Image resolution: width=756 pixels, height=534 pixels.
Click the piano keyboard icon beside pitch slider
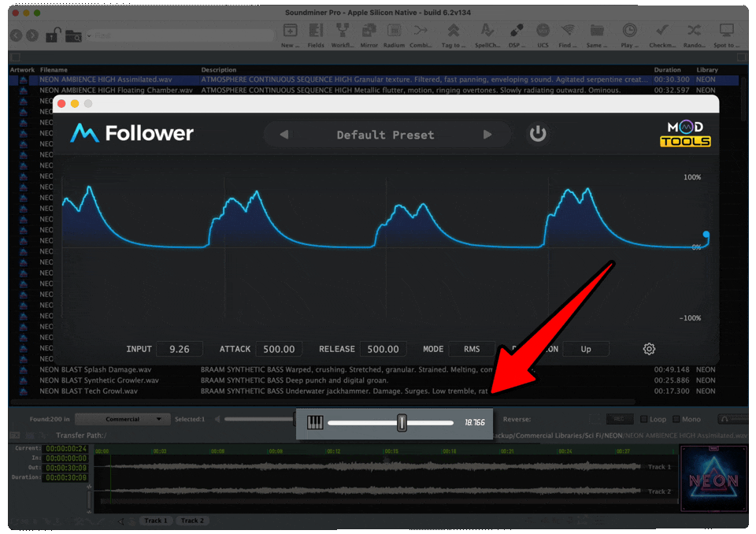pyautogui.click(x=315, y=423)
